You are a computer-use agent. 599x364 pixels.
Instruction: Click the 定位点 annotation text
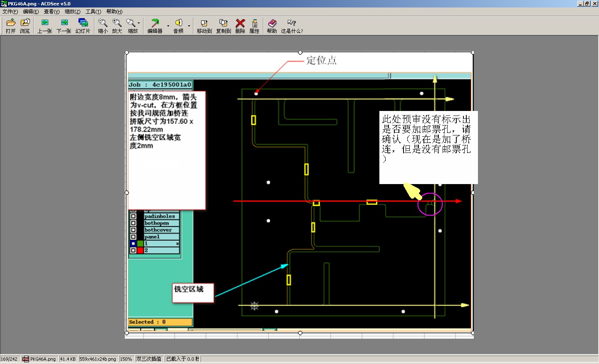pos(322,60)
